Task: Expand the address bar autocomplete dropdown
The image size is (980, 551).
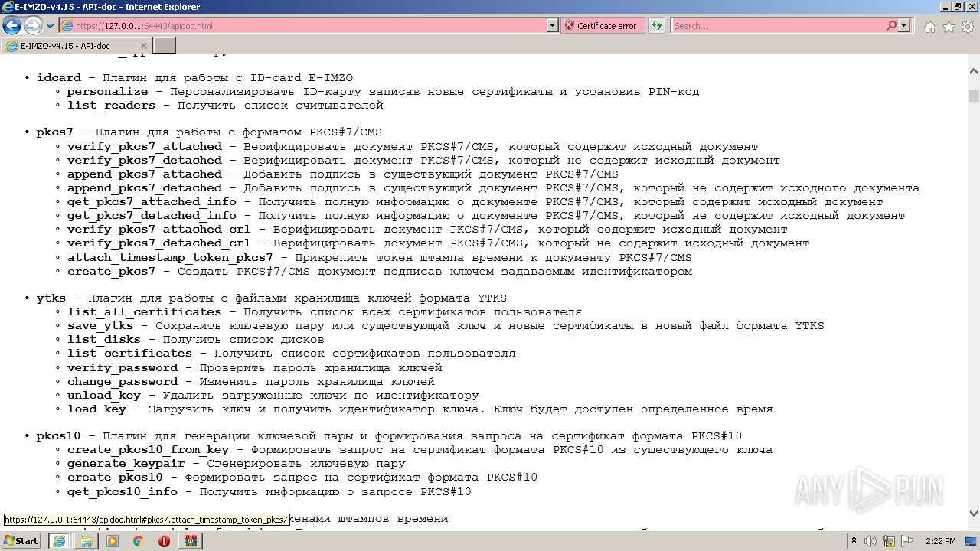Action: click(x=553, y=25)
